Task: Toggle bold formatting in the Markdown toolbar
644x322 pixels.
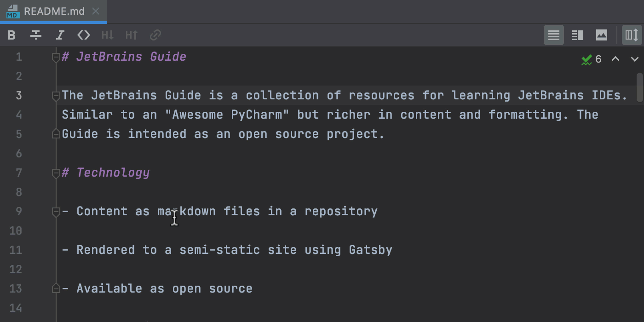Action: [11, 35]
